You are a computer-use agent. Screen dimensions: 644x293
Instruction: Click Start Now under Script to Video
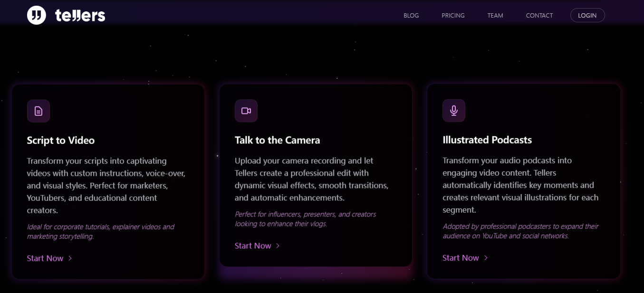click(x=44, y=258)
